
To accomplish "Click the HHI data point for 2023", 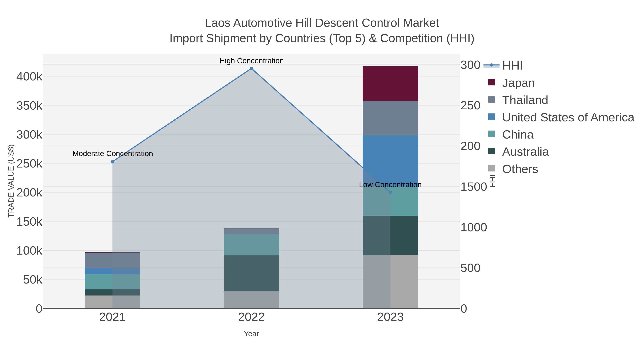I will [391, 192].
